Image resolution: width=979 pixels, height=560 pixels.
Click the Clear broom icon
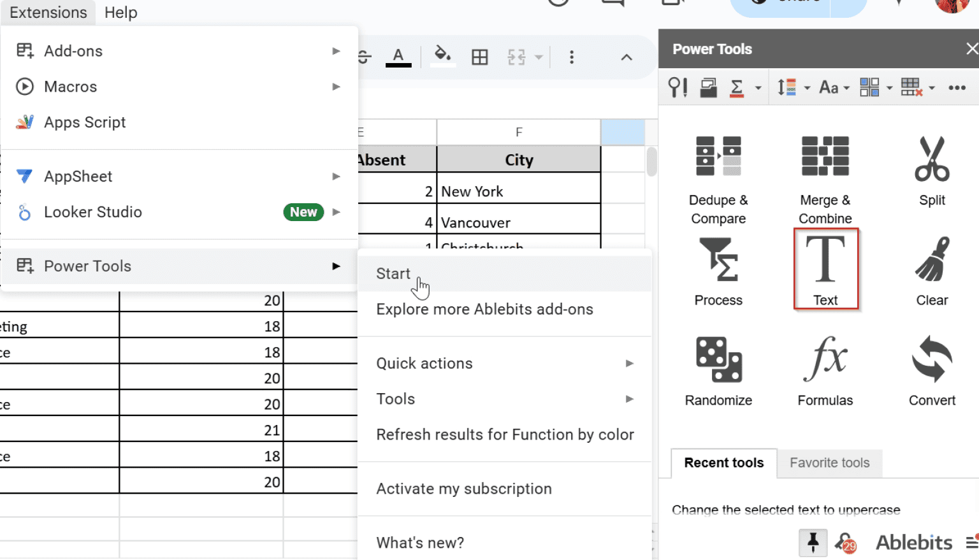pyautogui.click(x=932, y=270)
